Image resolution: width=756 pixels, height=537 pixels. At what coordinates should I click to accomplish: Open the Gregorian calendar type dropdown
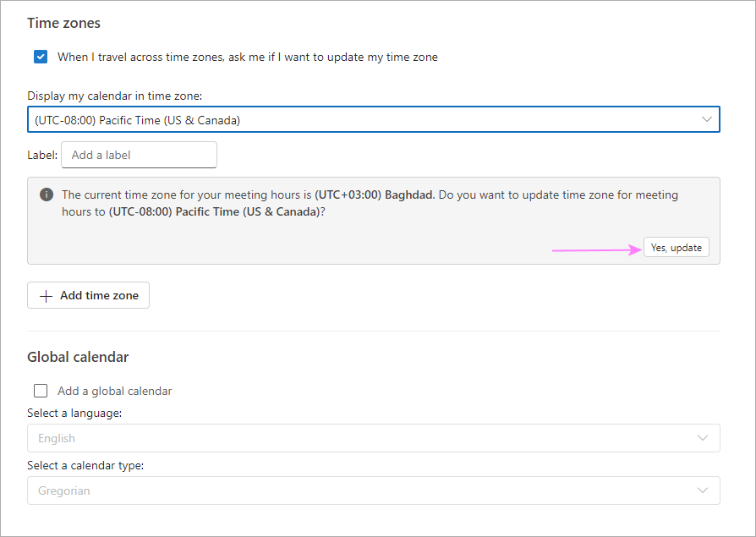pyautogui.click(x=374, y=490)
